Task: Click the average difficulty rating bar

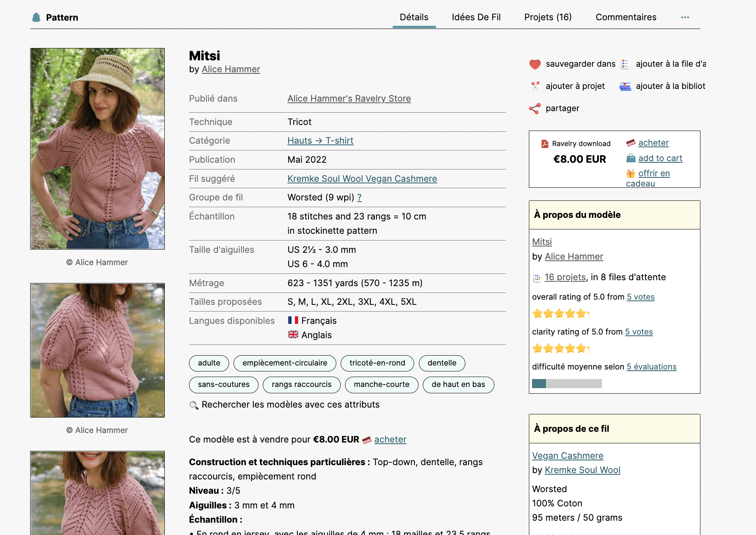Action: pyautogui.click(x=567, y=383)
